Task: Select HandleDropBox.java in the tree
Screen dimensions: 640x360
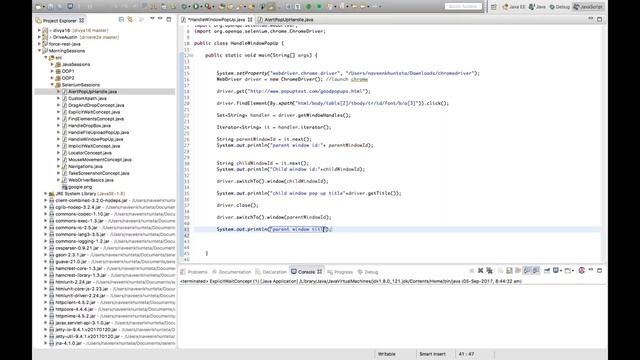Action: (x=89, y=126)
